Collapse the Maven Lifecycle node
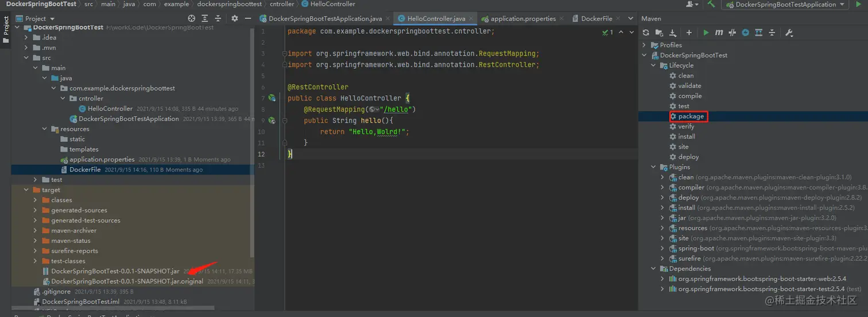The width and height of the screenshot is (868, 317). [653, 65]
